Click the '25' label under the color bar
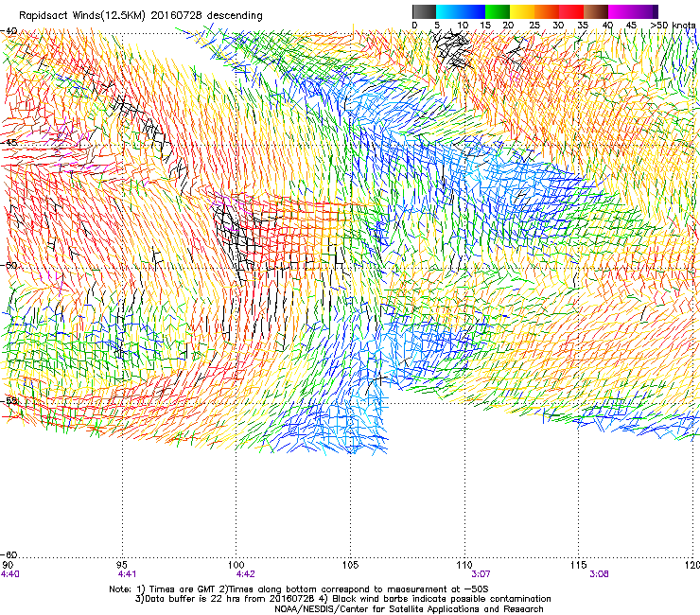Viewport: 700px width, 615px height. point(534,26)
